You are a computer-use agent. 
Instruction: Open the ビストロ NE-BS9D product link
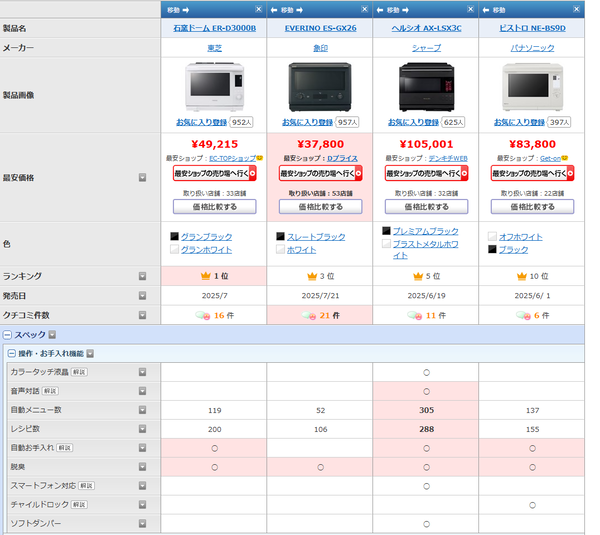pyautogui.click(x=532, y=28)
